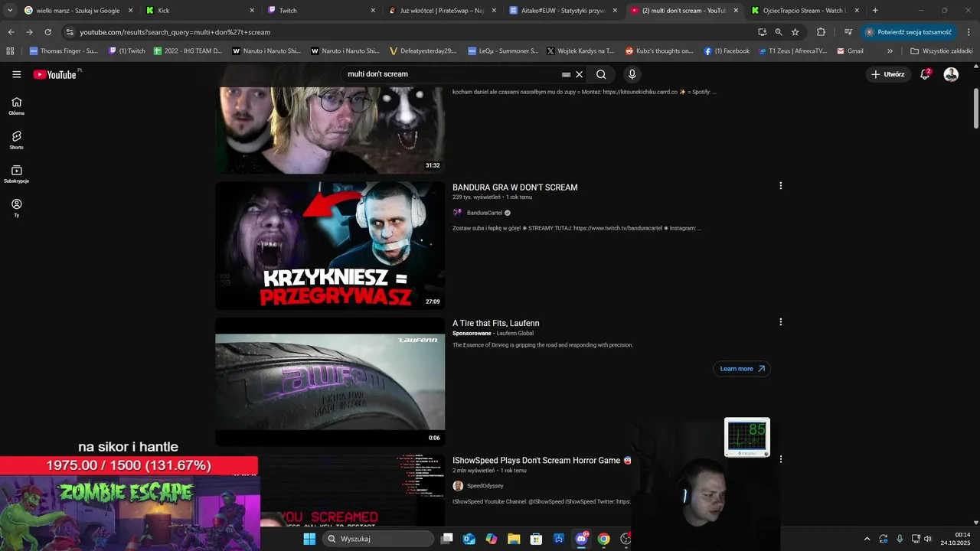Open Shorts in YouTube sidebar
Screen dimensions: 980x551
[x=17, y=140]
